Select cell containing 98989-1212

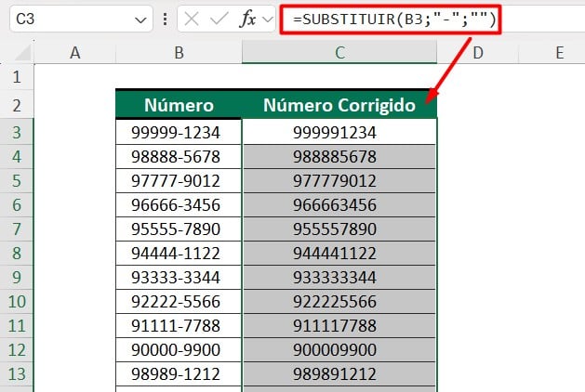[179, 373]
